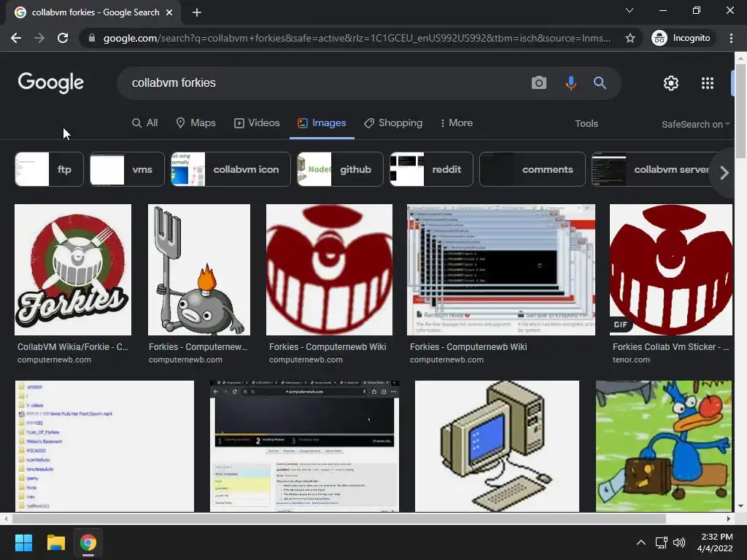
Task: Open Windows Start menu
Action: (x=23, y=542)
